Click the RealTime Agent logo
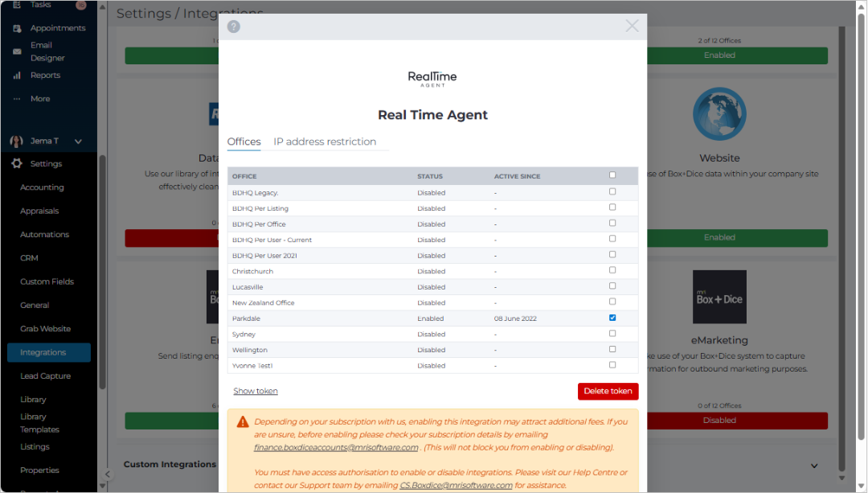868x493 pixels. (x=432, y=79)
